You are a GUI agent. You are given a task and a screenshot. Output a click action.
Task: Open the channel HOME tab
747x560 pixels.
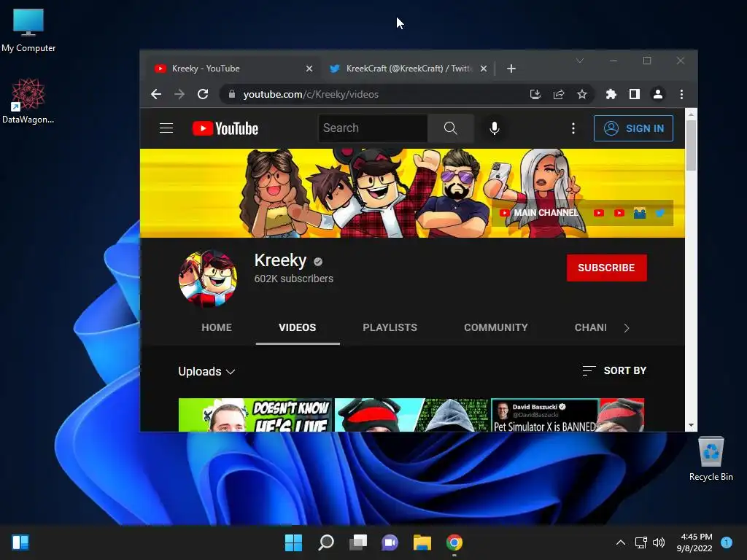(217, 327)
